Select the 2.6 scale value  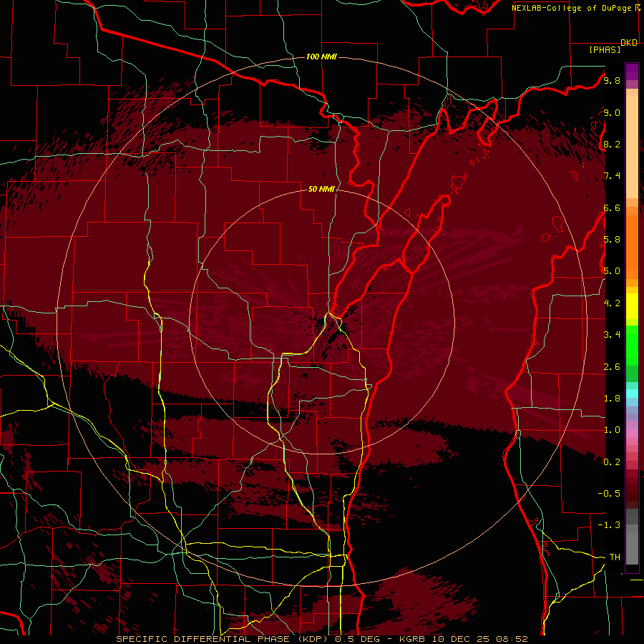612,367
